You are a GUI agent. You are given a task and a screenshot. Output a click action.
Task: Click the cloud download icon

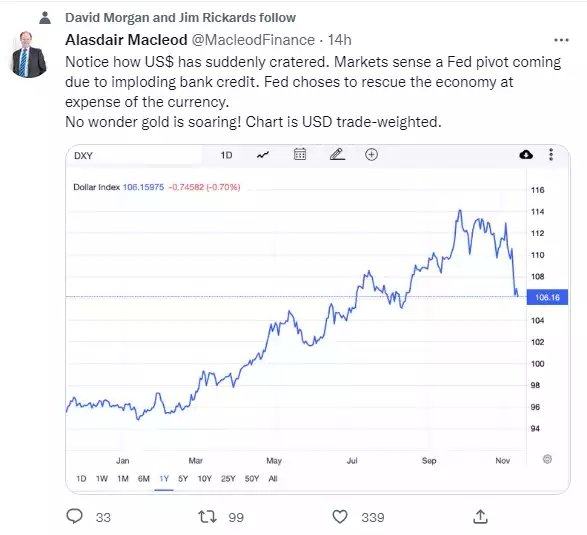click(526, 154)
